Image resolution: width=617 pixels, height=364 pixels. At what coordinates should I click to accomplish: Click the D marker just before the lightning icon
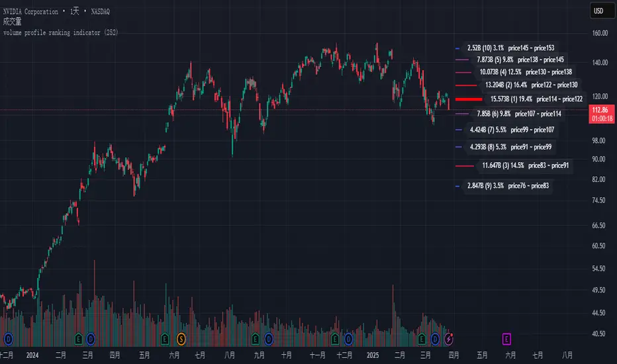click(436, 339)
